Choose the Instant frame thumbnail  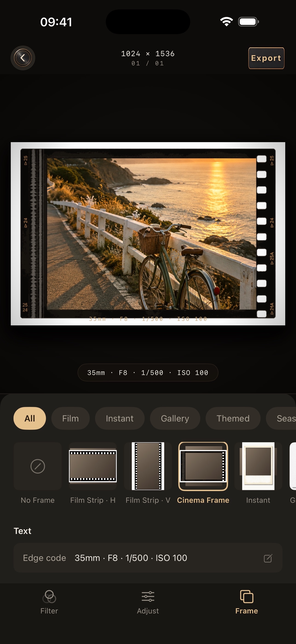(258, 466)
